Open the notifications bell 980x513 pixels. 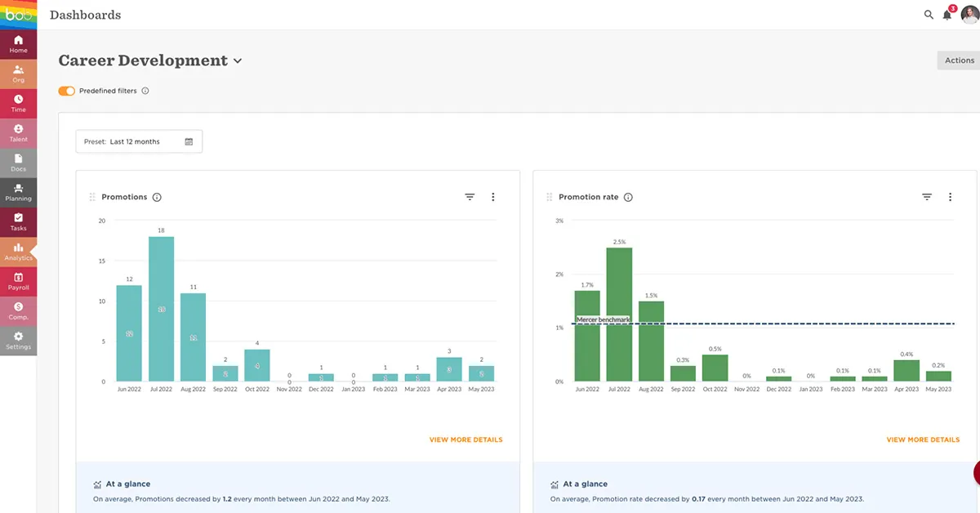point(947,15)
